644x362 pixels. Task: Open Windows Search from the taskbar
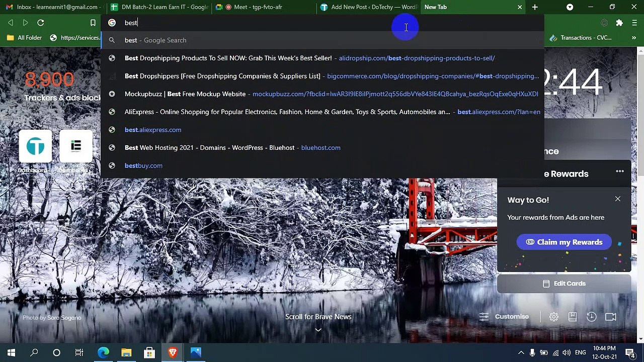coord(34,352)
